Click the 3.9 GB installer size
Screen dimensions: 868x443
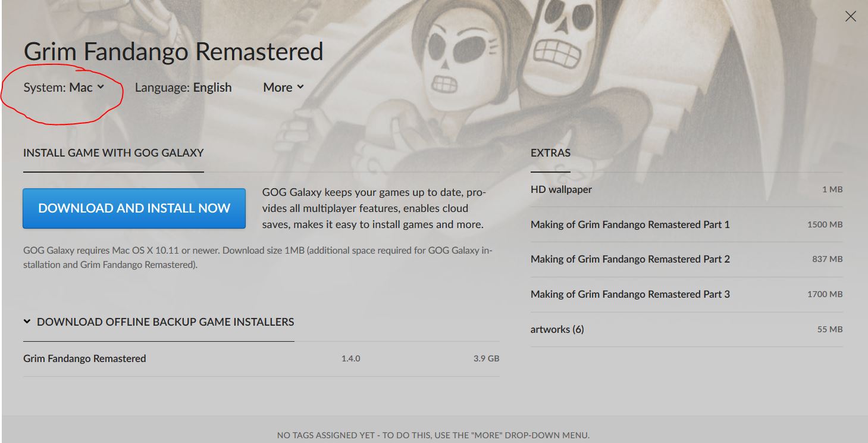486,358
